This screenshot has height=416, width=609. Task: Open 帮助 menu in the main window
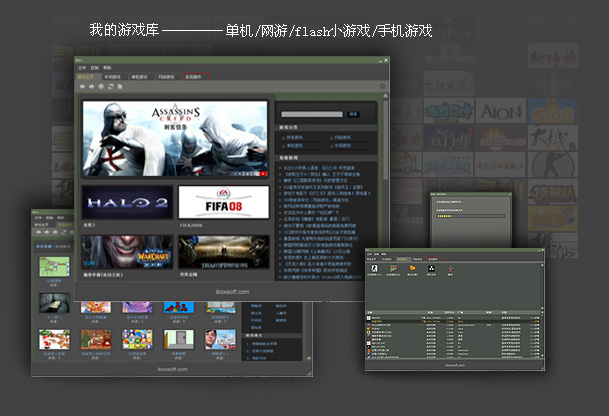pyautogui.click(x=107, y=68)
